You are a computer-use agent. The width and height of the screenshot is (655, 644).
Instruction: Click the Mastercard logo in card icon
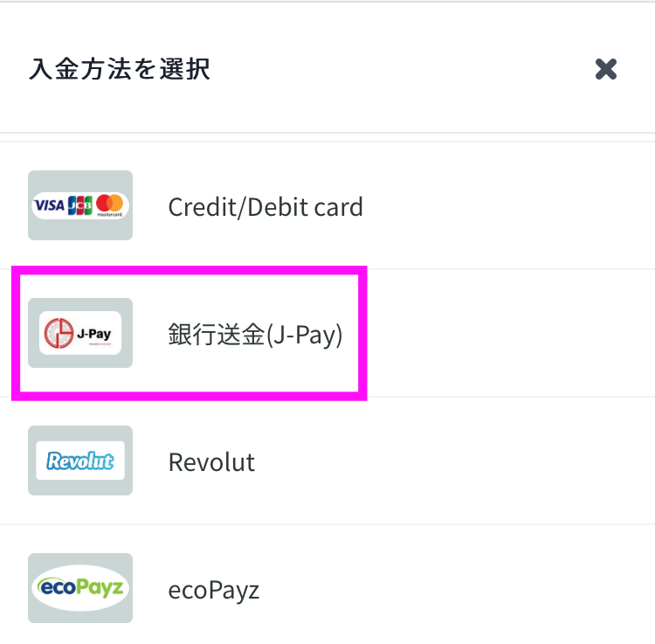point(110,204)
